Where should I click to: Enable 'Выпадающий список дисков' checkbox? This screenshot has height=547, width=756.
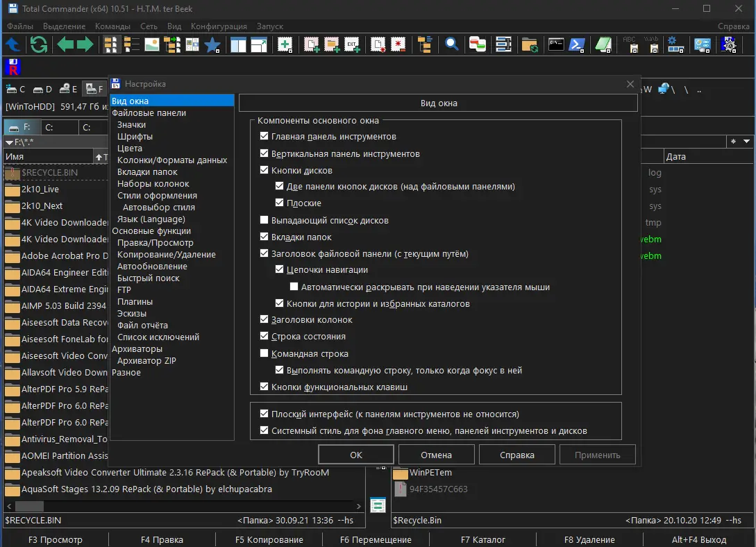(264, 220)
